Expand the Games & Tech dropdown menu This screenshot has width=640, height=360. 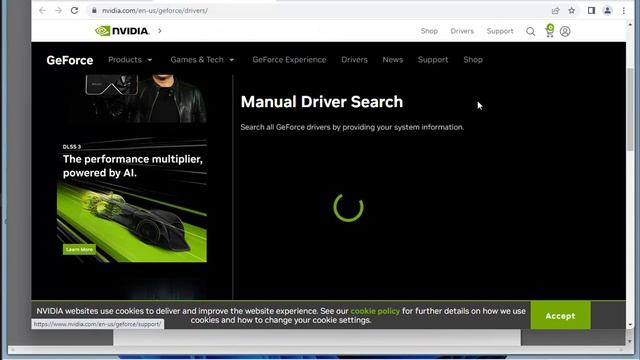202,60
